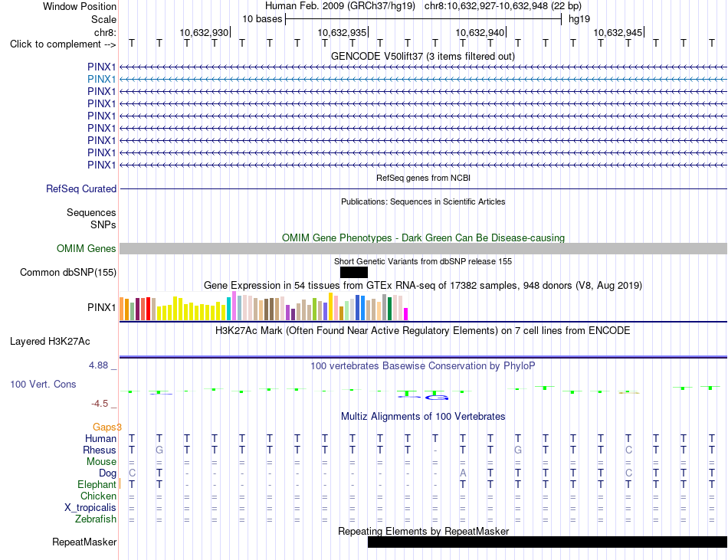
Task: Open GENCODE V50lift37 track title
Action: tap(423, 56)
